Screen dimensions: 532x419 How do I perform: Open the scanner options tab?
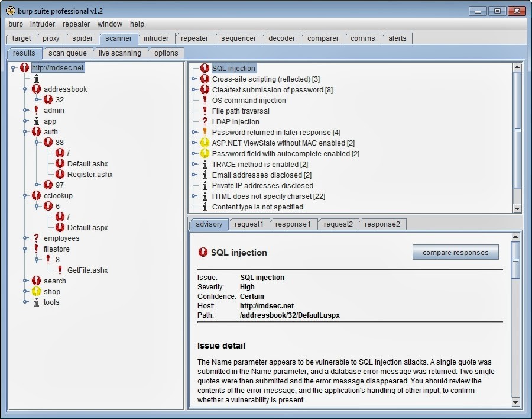166,53
